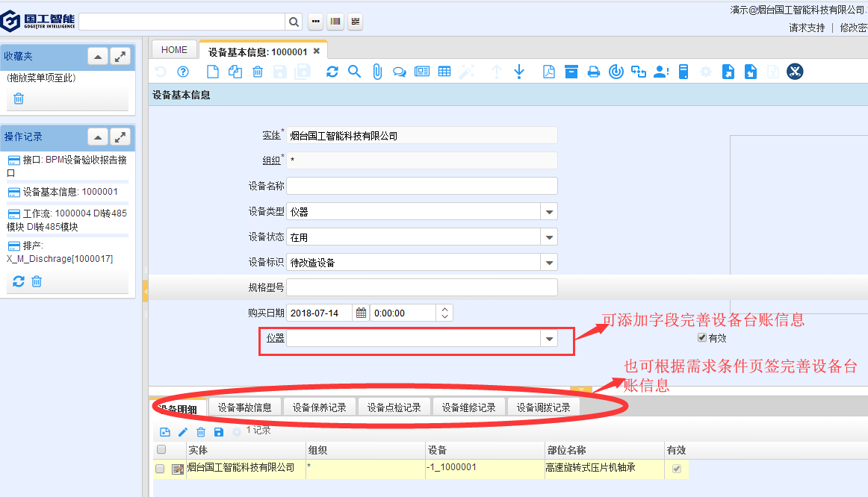
Task: Export record using the PDF icon
Action: (549, 72)
